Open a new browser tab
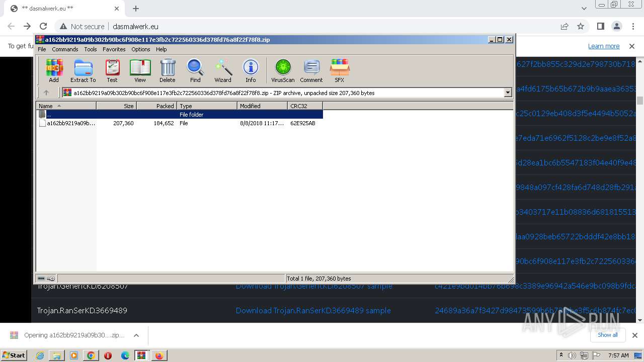This screenshot has height=362, width=644. (136, 9)
